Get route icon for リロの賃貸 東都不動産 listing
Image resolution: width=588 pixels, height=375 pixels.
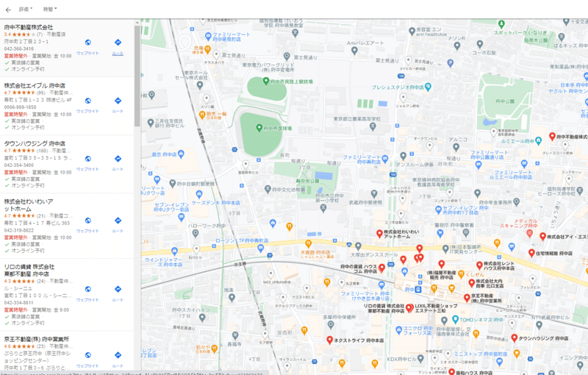(x=118, y=289)
